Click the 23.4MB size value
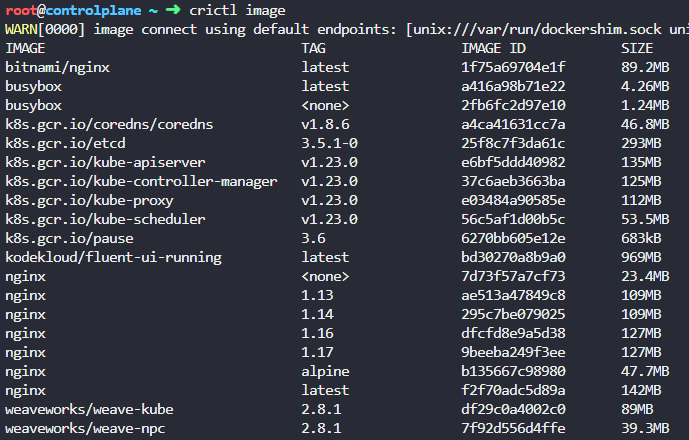Image resolution: width=689 pixels, height=440 pixels. [x=645, y=276]
